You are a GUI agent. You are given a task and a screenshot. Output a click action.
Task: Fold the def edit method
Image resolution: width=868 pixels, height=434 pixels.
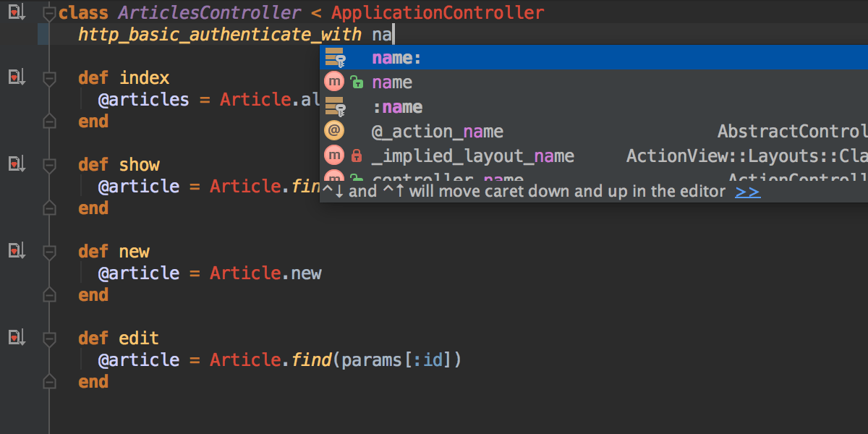(x=49, y=339)
